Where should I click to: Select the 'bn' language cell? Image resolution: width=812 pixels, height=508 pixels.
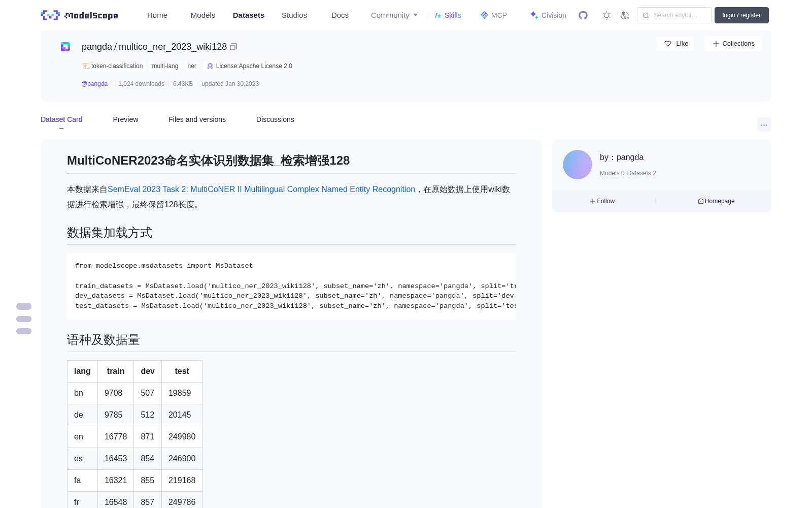pos(83,393)
